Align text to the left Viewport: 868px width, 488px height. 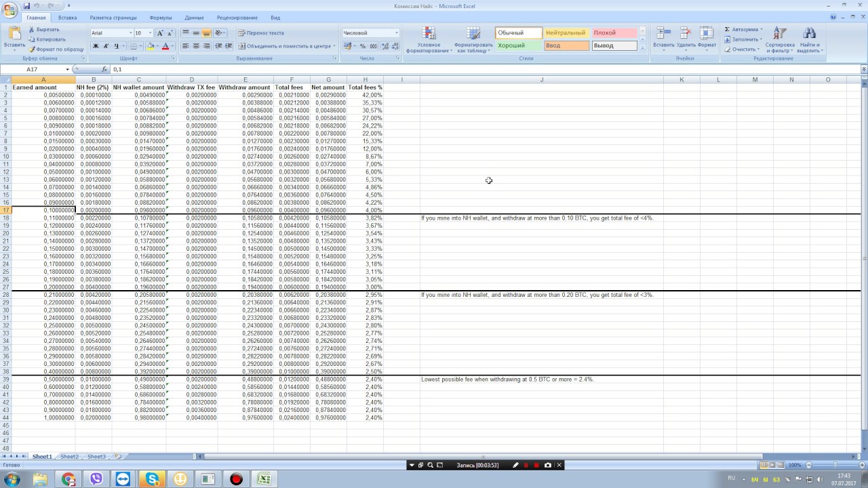click(x=186, y=46)
